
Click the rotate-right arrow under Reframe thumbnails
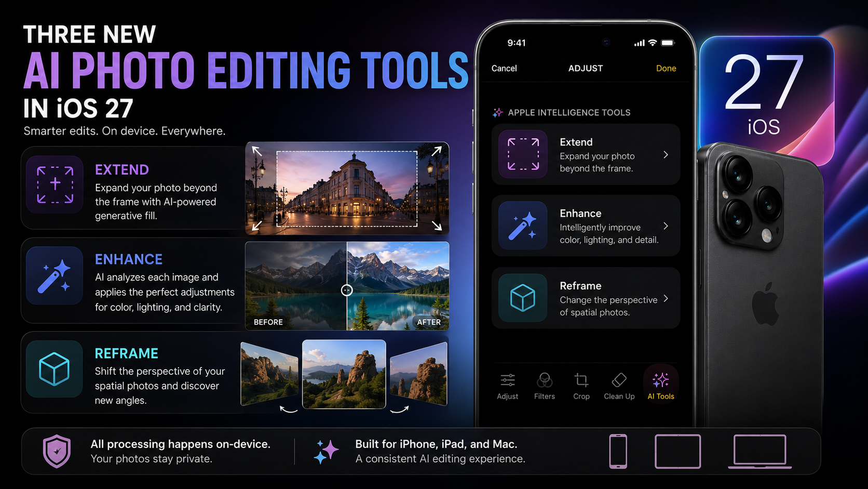click(399, 409)
